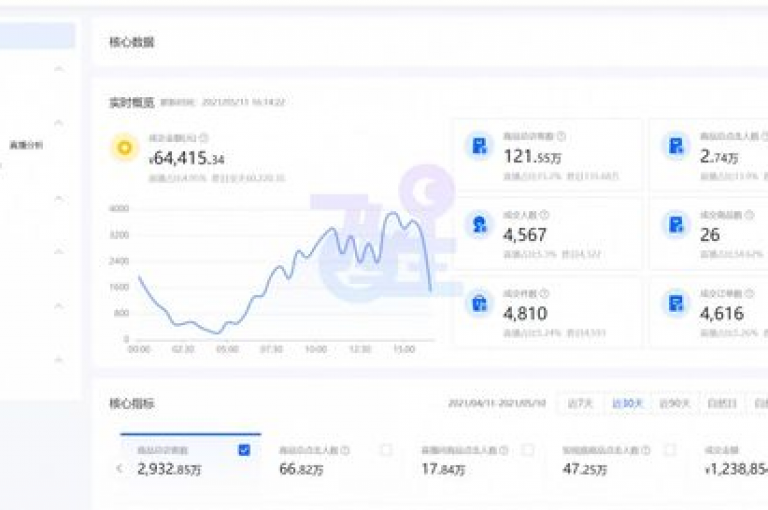Collapse the sidebar chevron directly above 直播分析
Image resolution: width=768 pixels, height=510 pixels.
tap(59, 122)
